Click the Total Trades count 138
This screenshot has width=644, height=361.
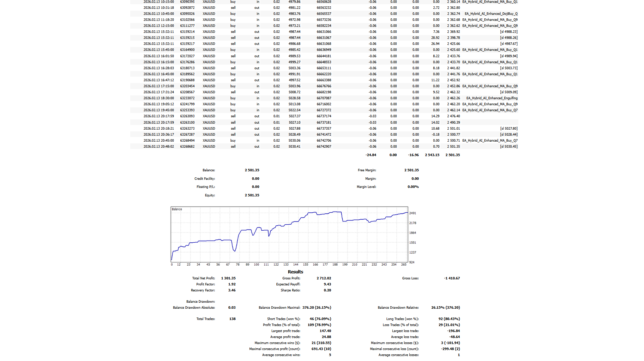(232, 319)
